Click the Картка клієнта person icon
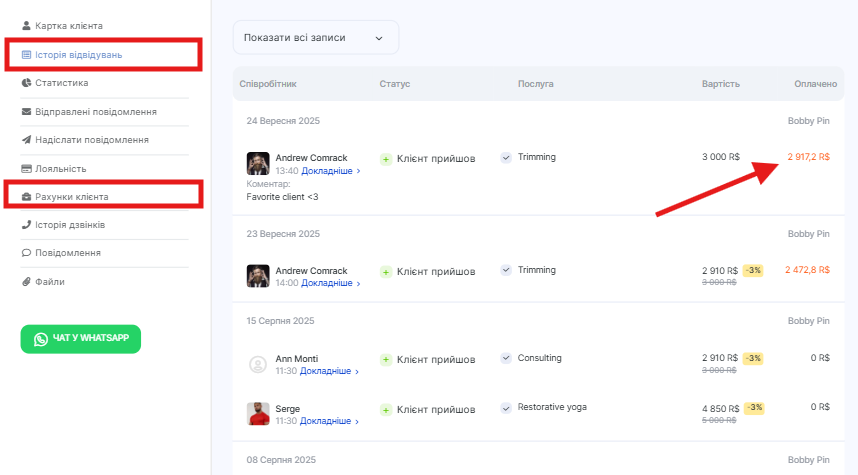This screenshot has height=475, width=858. click(x=26, y=25)
